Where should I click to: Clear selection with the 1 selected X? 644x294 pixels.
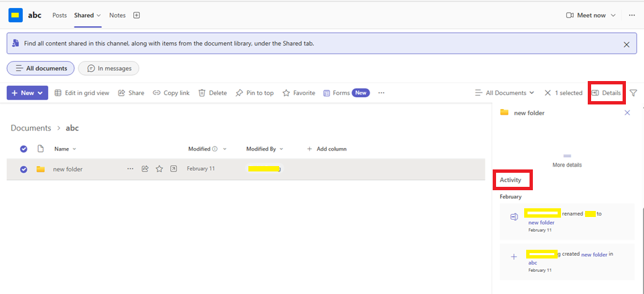click(x=548, y=93)
